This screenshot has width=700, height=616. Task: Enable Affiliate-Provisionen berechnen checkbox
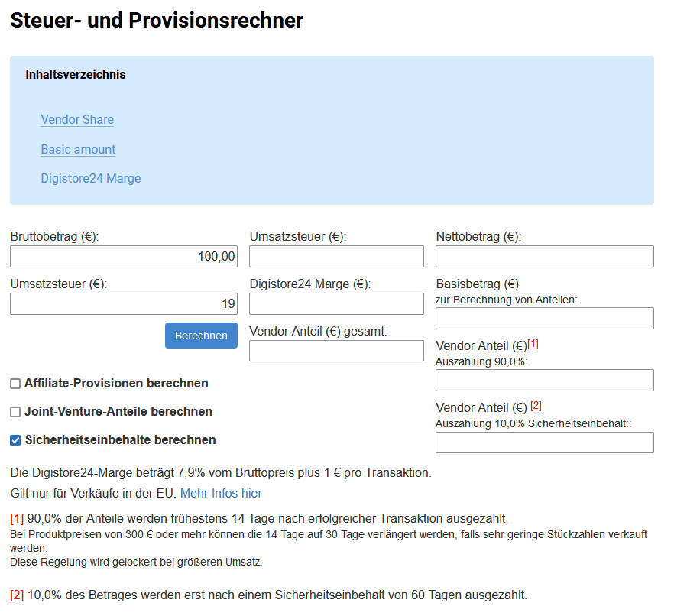point(15,384)
